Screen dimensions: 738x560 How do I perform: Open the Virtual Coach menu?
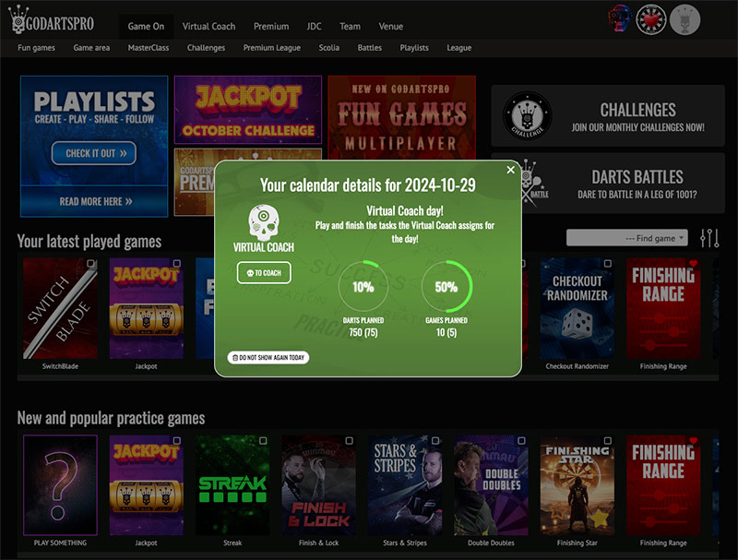click(209, 27)
